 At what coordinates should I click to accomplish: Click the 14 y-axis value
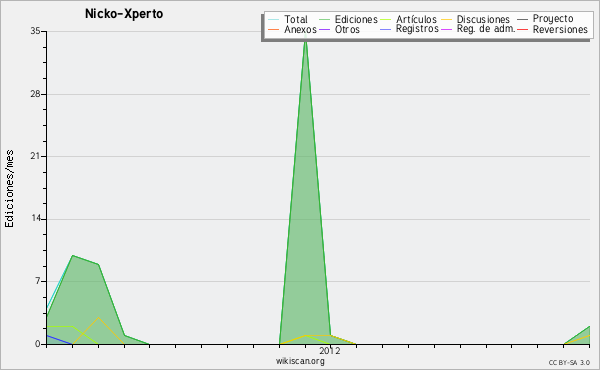35,218
